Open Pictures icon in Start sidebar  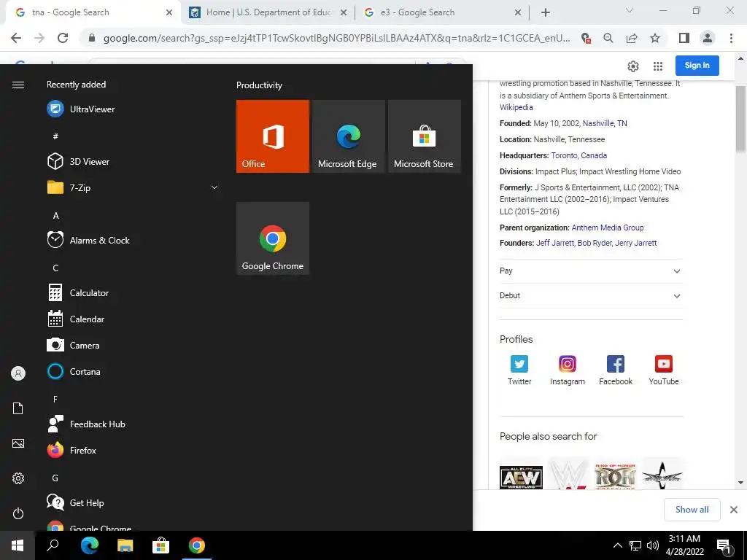point(18,443)
